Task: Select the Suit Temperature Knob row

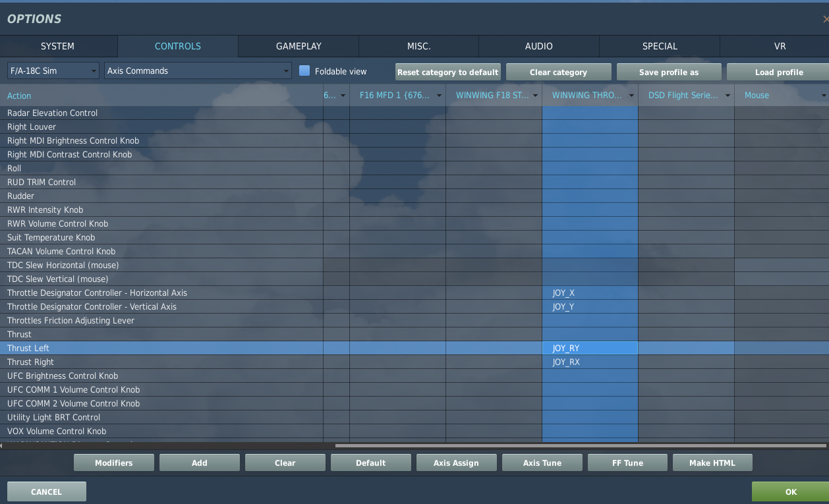Action: coord(414,237)
